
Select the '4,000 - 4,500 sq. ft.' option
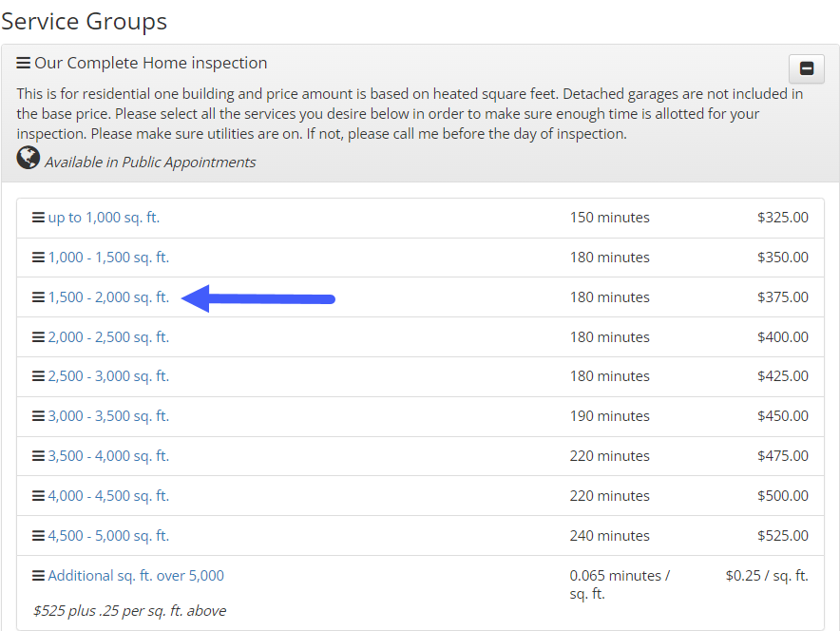tap(107, 495)
